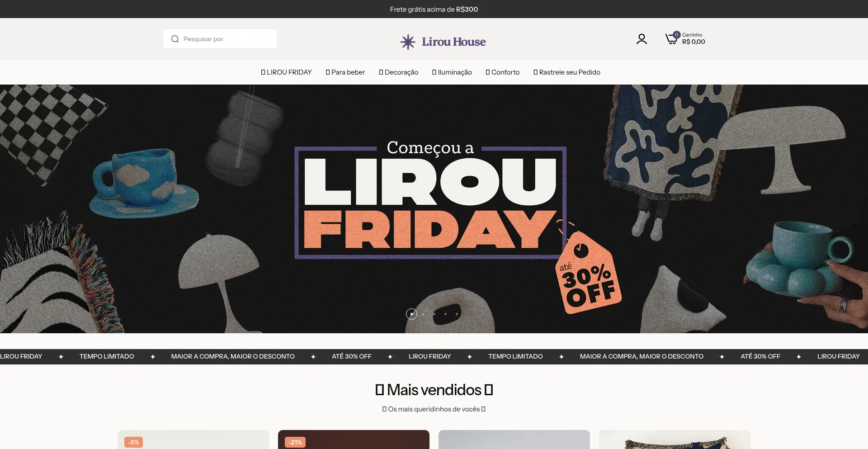Click the Rastreie seu Pedido link
Screen dimensions: 868x449
pos(567,72)
